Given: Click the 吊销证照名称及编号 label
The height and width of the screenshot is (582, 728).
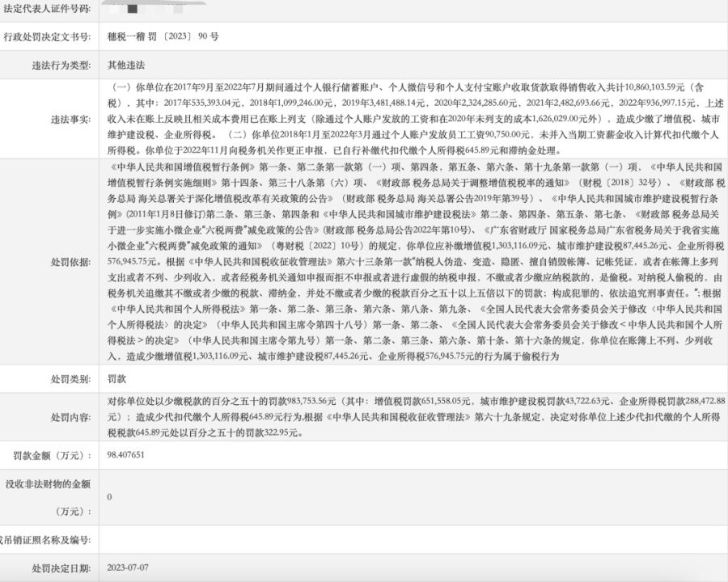Looking at the screenshot, I should coord(45,540).
